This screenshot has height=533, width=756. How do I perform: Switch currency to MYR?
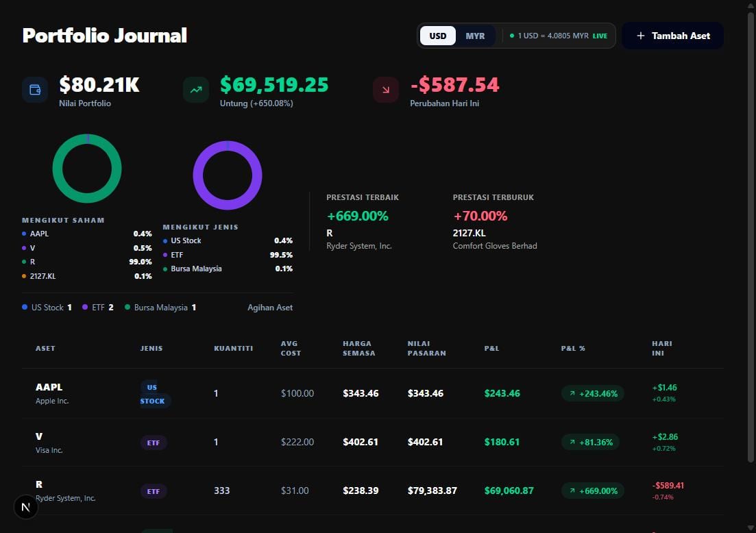[475, 36]
